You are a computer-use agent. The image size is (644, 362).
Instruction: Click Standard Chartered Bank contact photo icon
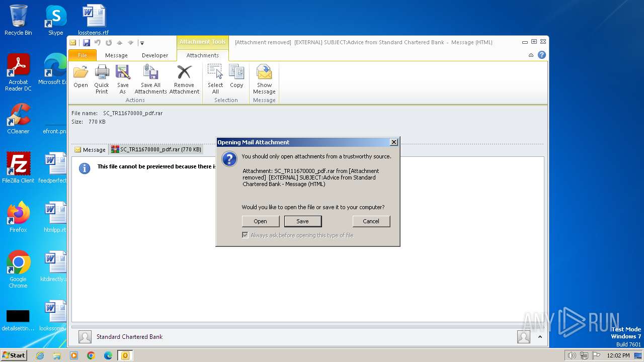click(85, 337)
